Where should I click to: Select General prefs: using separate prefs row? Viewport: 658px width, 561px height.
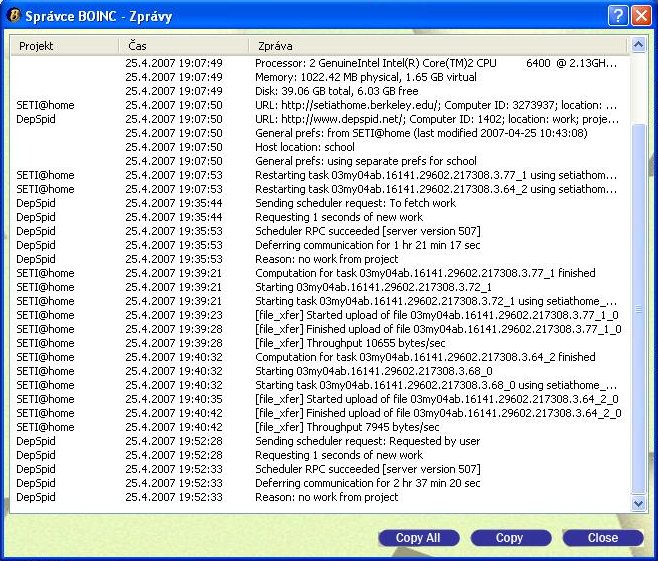[x=319, y=161]
